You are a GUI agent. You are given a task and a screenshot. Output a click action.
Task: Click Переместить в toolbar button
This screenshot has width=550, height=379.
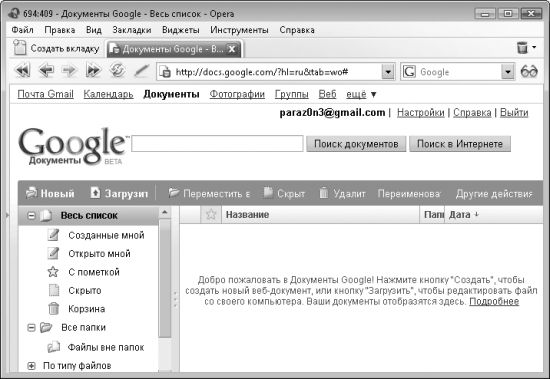(x=209, y=193)
